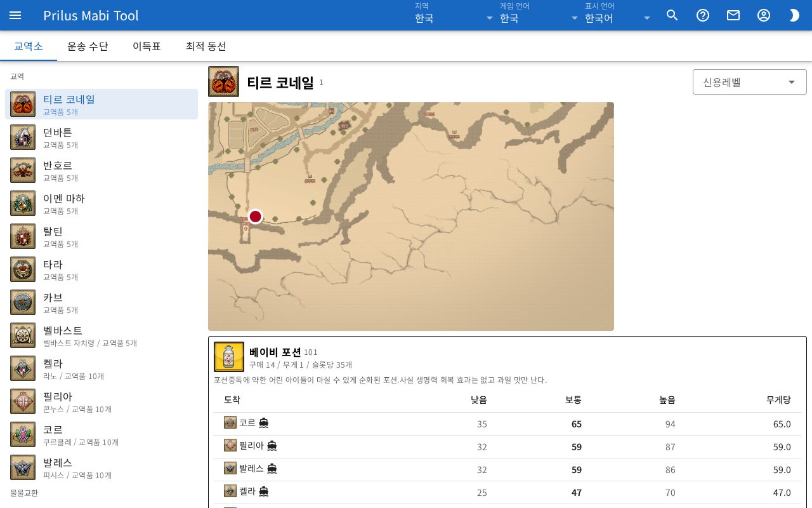
Task: Click the 필리아 emblem icon in sidebar
Action: point(23,401)
